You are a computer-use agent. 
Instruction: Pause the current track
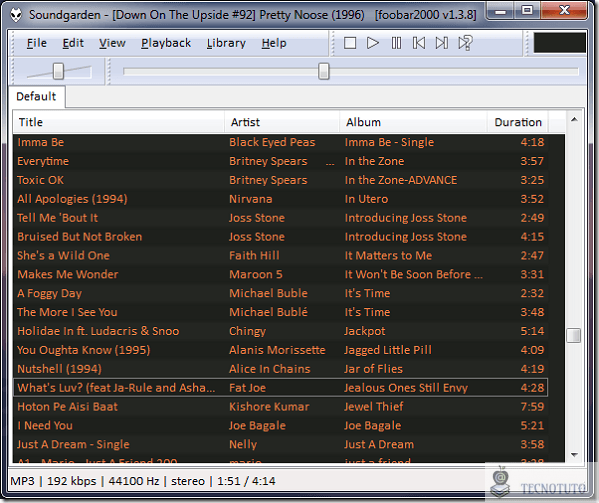pos(396,43)
